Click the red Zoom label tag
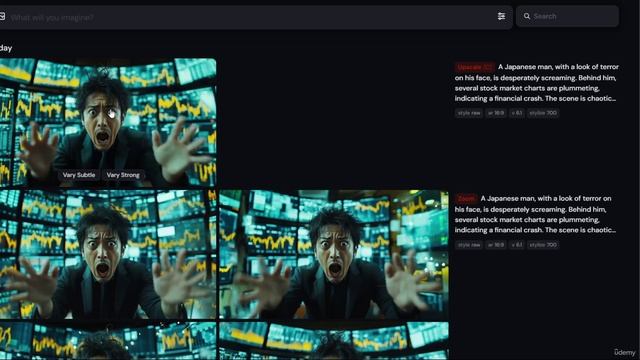The image size is (640, 360). tap(466, 199)
